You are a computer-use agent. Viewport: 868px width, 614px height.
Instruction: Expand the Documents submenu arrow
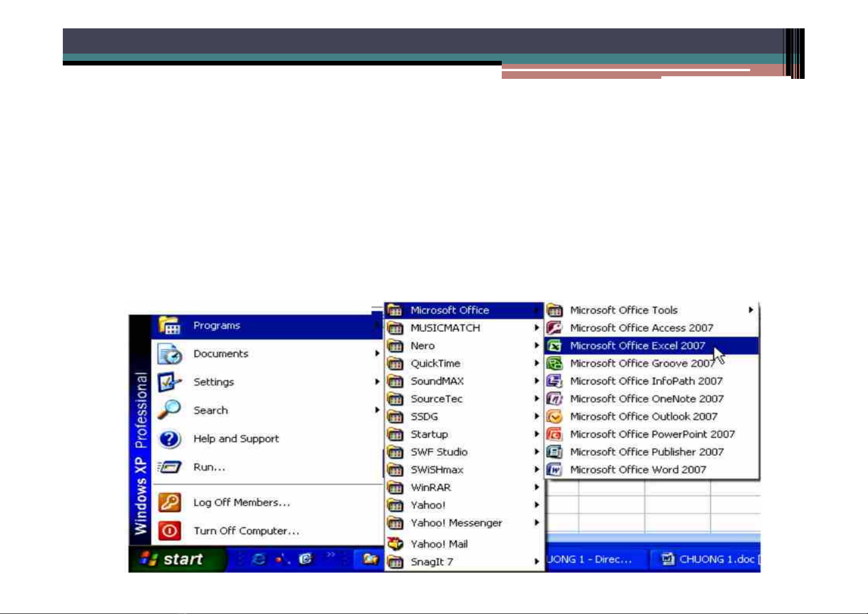point(377,354)
